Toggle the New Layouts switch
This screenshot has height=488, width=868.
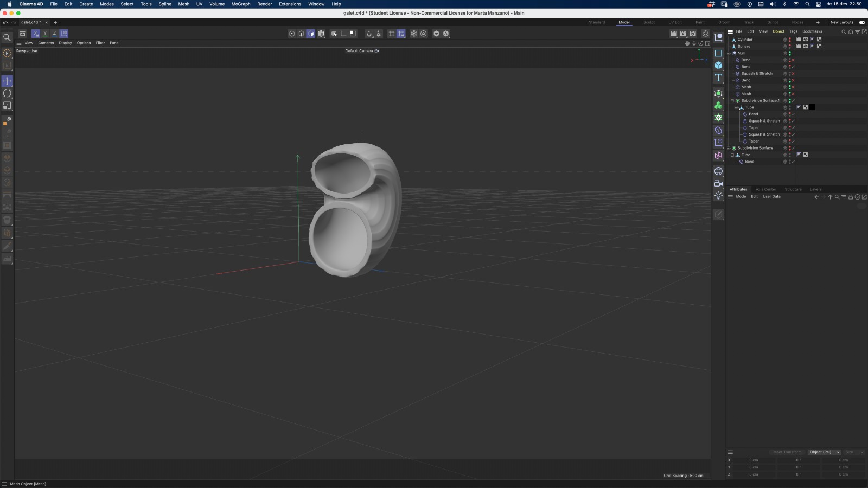tap(862, 22)
